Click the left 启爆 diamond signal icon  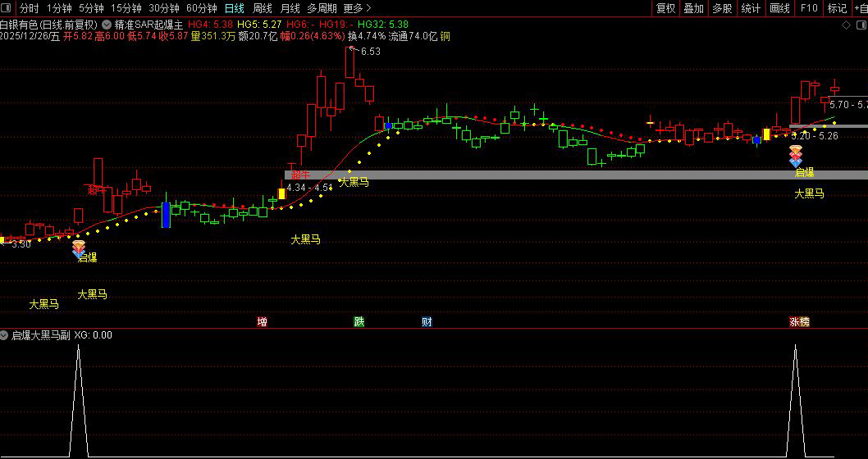click(x=79, y=249)
